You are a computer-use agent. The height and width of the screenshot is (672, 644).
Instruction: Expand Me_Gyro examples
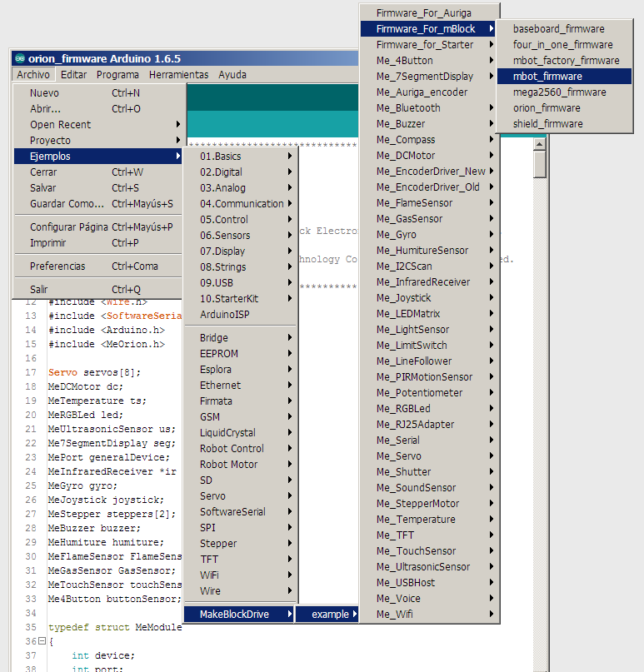click(429, 235)
